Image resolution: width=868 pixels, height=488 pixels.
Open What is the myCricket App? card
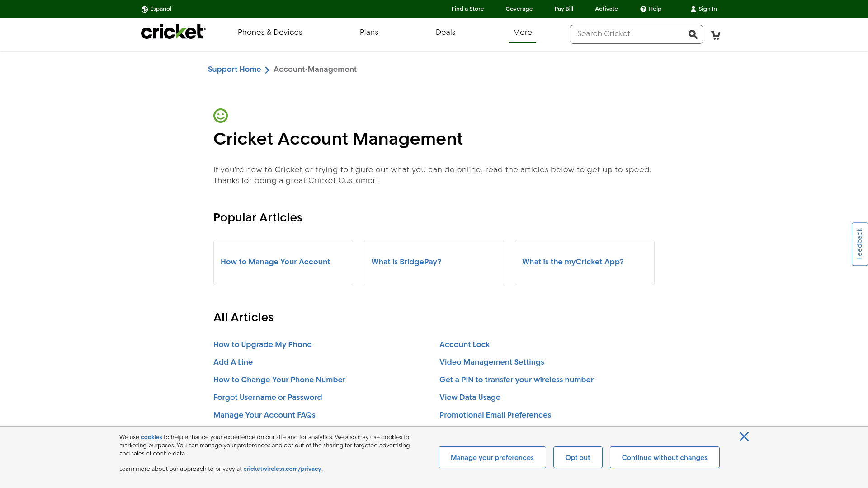(x=585, y=263)
